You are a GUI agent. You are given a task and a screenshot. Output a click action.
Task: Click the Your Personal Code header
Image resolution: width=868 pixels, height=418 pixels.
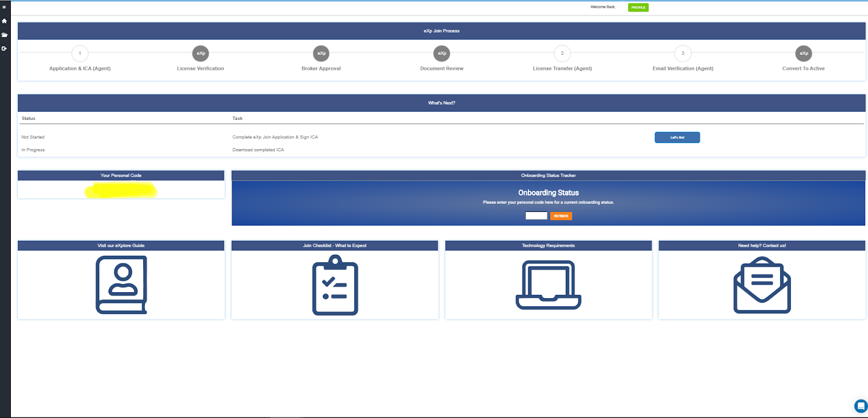pos(121,176)
